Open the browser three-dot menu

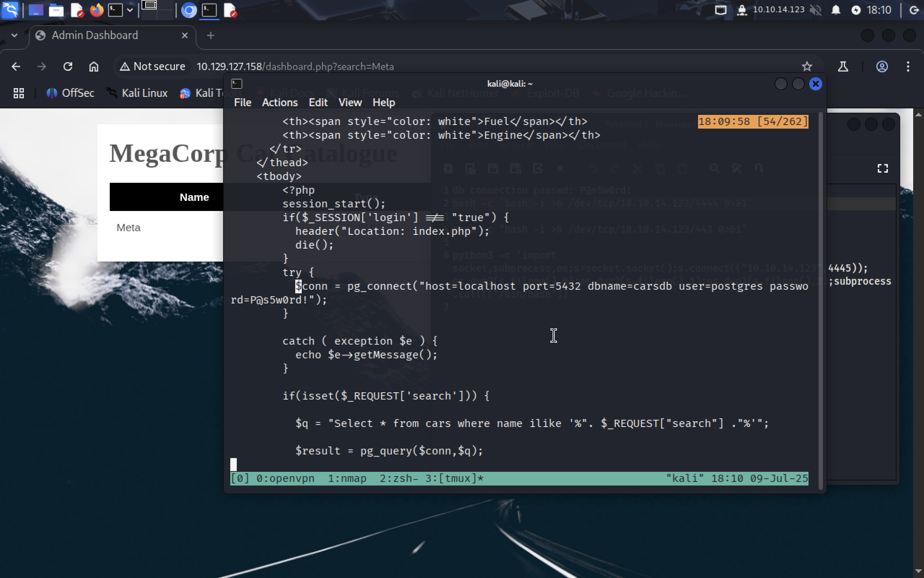point(908,66)
